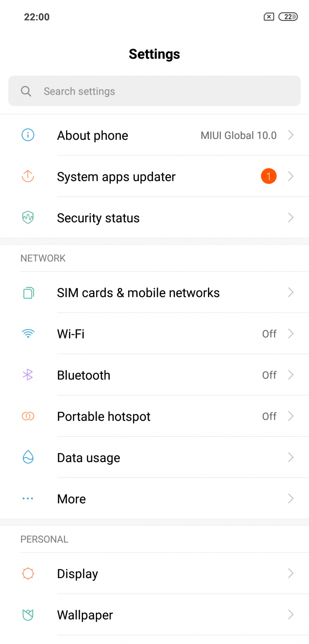309x644 pixels.
Task: Open SIM cards & mobile networks
Action: 138,293
